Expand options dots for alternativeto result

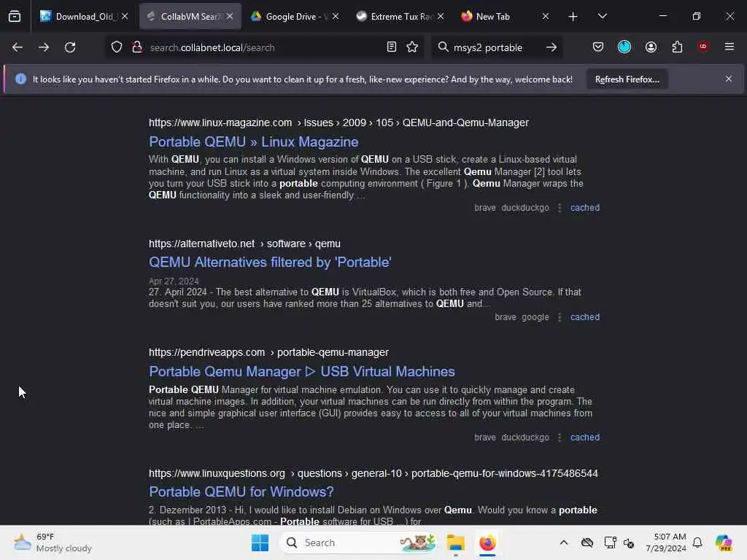tap(560, 317)
